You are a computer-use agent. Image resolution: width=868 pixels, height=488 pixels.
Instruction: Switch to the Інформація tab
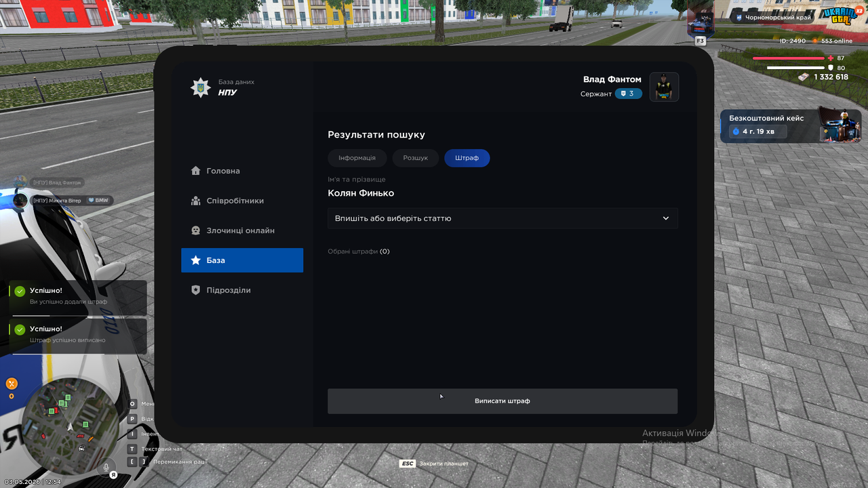(x=357, y=158)
